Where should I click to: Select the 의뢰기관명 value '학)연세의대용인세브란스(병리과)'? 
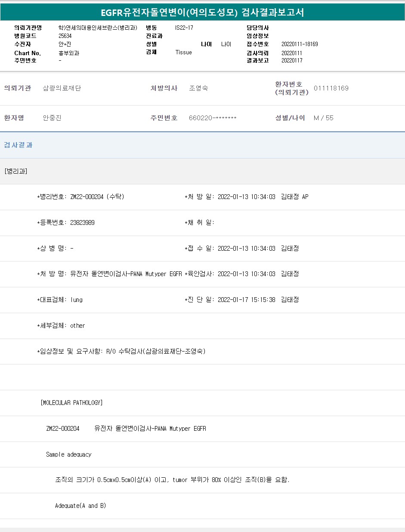point(98,28)
